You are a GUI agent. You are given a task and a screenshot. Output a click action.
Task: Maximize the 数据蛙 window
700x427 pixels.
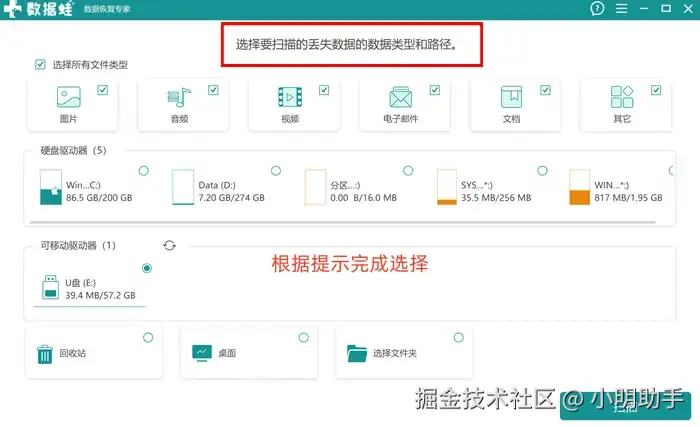click(666, 8)
